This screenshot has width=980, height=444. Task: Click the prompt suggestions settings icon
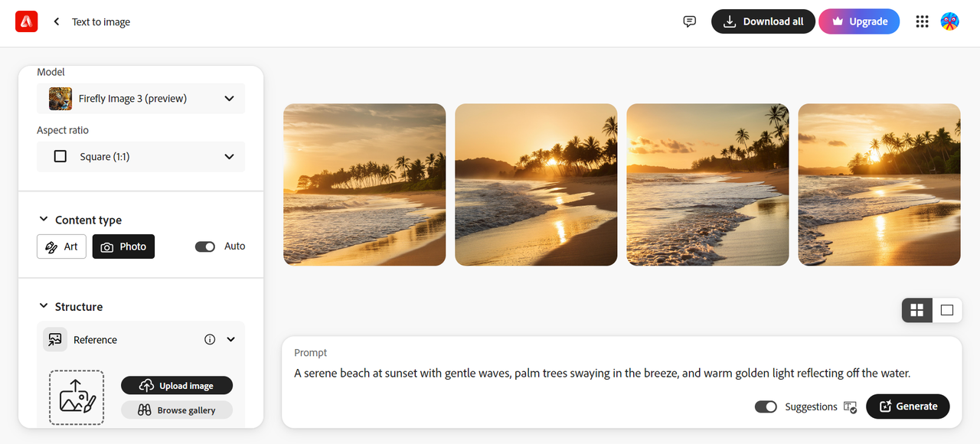coord(850,406)
